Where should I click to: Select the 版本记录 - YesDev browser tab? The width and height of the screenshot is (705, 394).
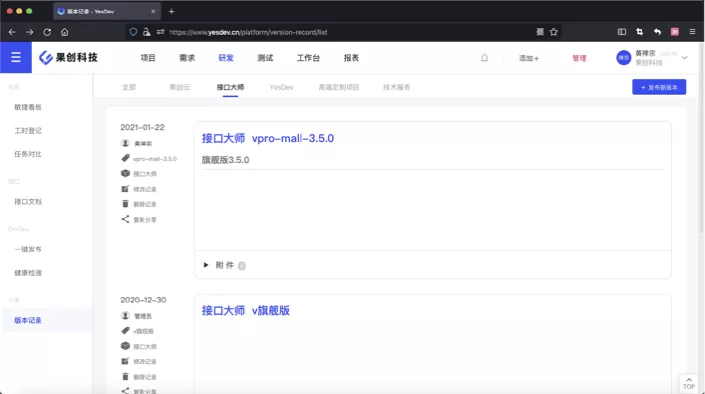pyautogui.click(x=107, y=11)
